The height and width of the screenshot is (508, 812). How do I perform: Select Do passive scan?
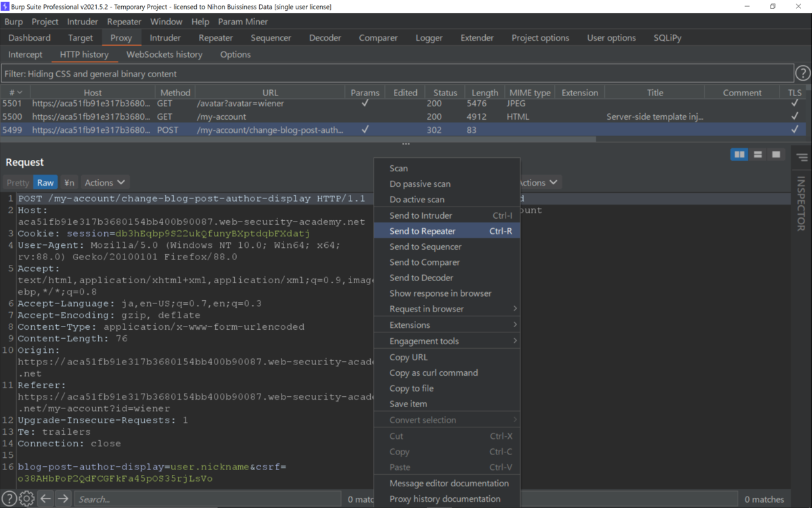pos(447,184)
